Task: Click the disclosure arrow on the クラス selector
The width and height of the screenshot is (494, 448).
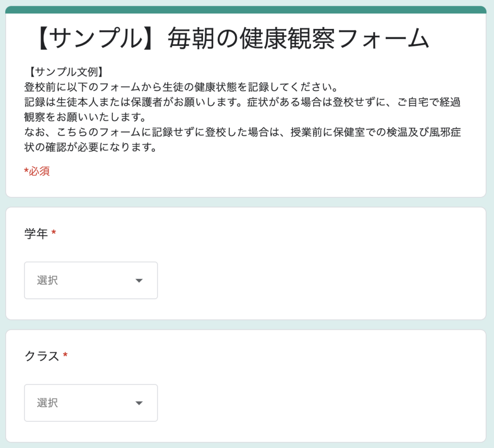Action: point(139,403)
